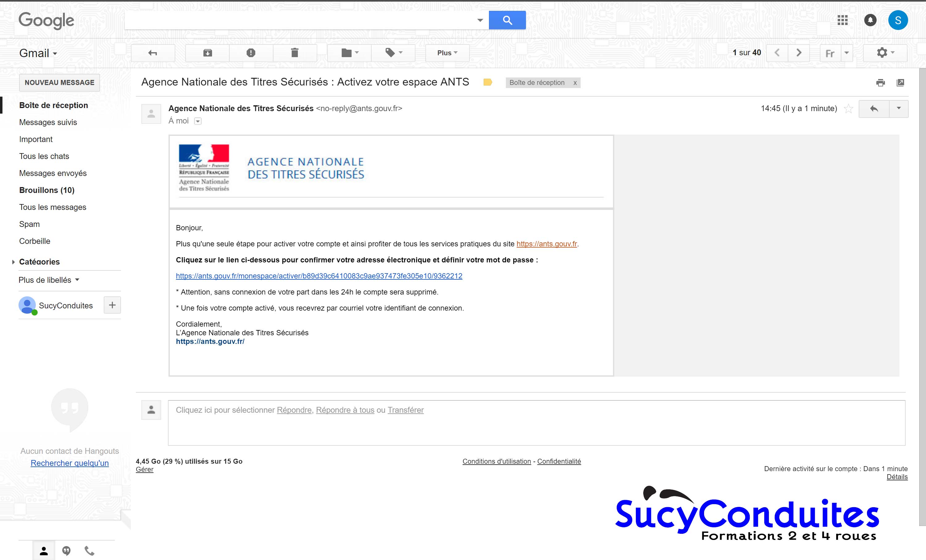Viewport: 926px width, 560px height.
Task: Open Messages suivis folder
Action: [48, 122]
